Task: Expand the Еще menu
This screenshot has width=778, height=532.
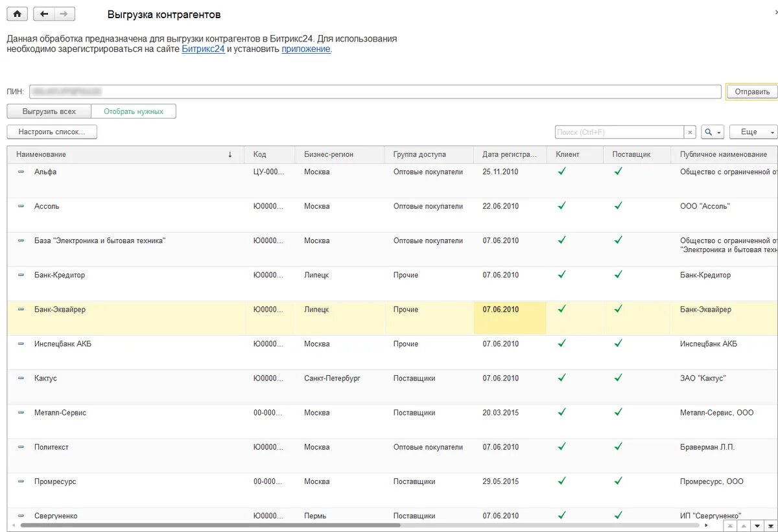Action: point(753,132)
